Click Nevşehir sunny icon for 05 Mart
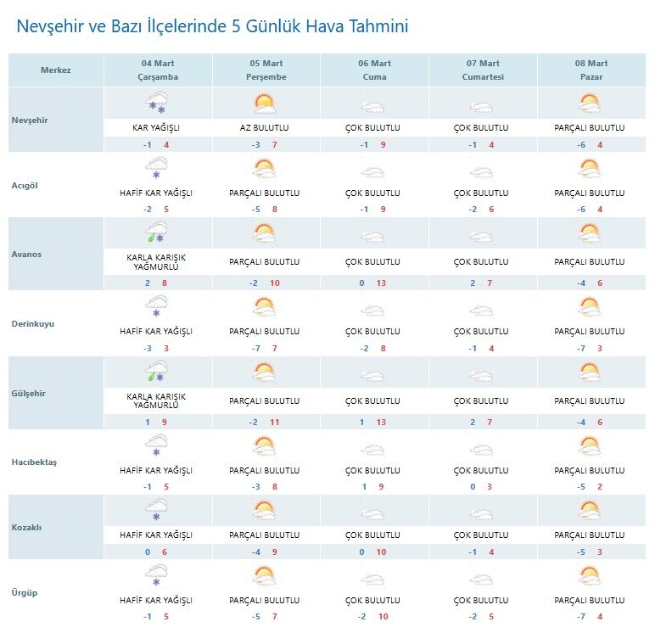 (265, 104)
